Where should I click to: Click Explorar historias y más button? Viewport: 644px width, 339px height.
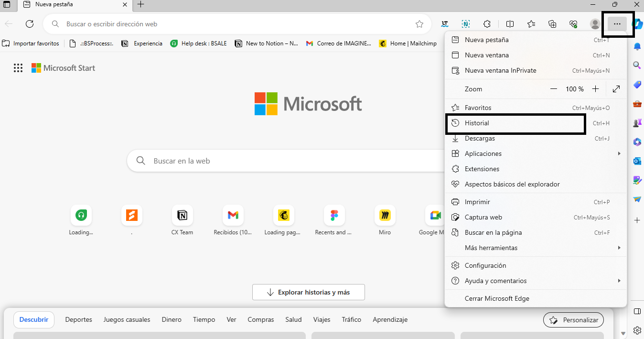pyautogui.click(x=309, y=292)
